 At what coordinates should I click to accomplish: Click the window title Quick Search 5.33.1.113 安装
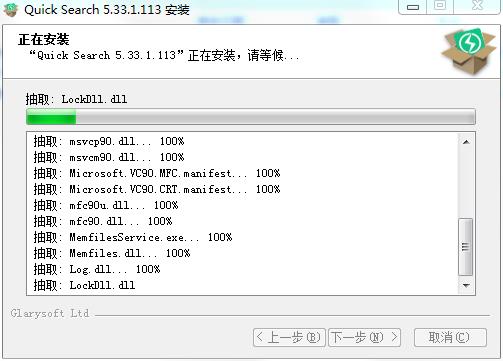pos(107,9)
